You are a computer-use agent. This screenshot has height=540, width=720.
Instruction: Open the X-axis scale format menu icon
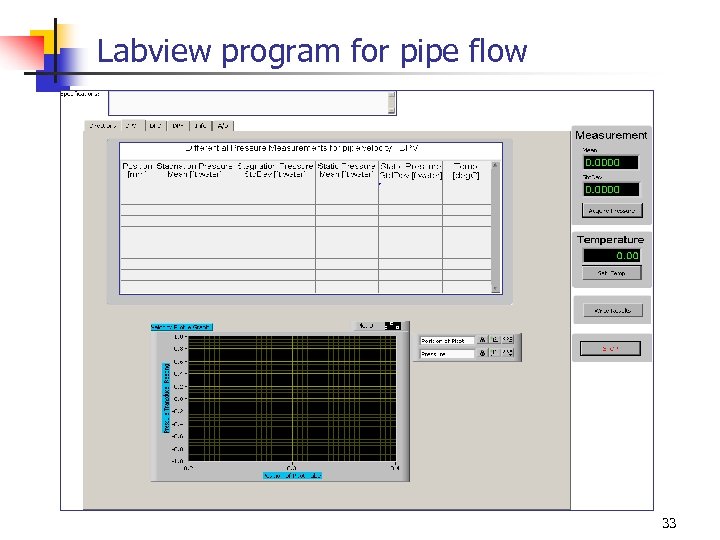(507, 339)
